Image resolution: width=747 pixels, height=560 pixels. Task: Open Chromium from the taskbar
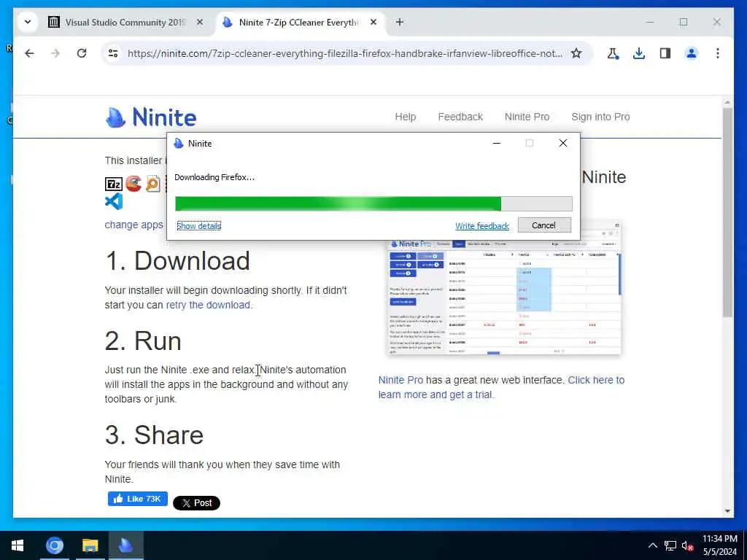pos(54,545)
